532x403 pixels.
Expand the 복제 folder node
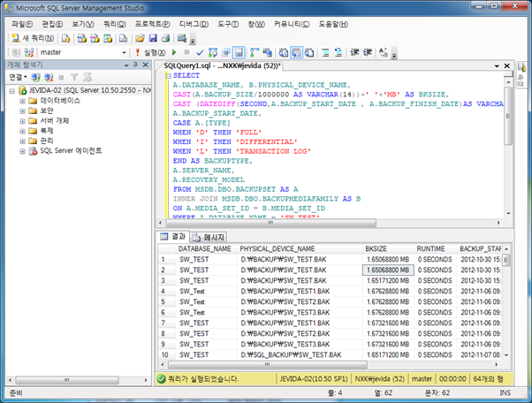tap(22, 132)
